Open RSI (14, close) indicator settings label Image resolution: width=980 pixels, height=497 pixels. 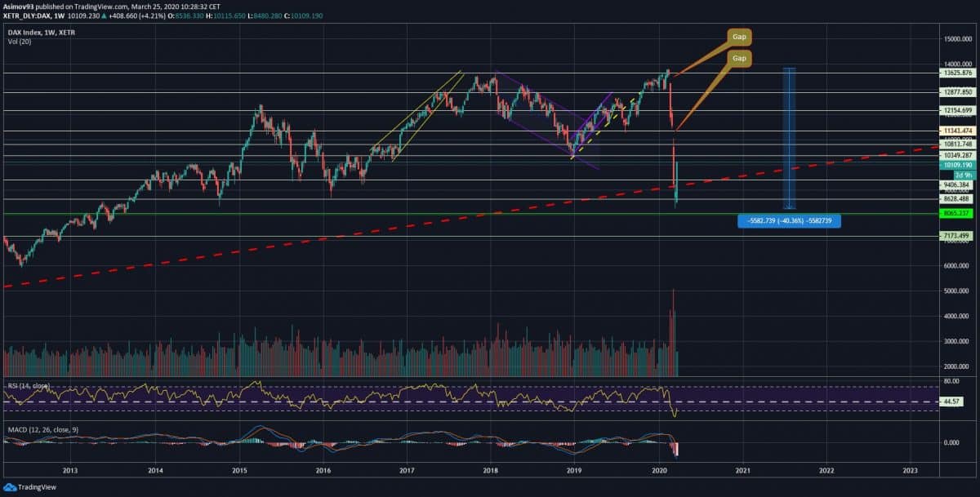29,385
